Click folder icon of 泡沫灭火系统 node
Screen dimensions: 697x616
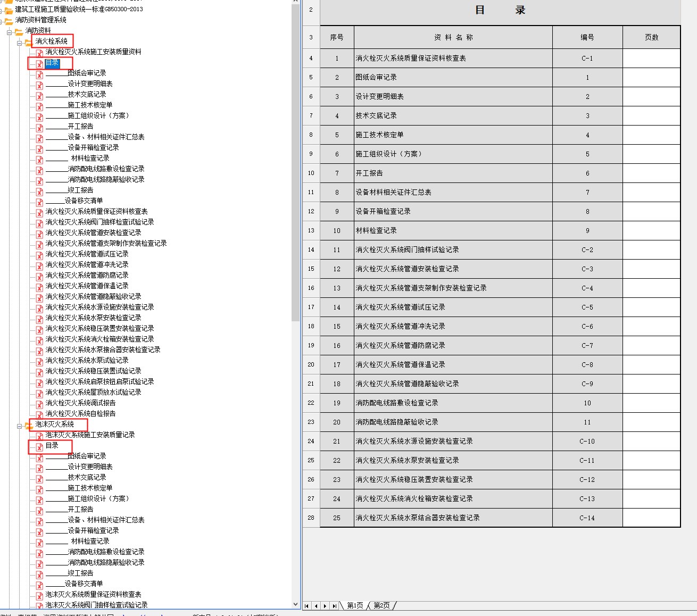29,425
